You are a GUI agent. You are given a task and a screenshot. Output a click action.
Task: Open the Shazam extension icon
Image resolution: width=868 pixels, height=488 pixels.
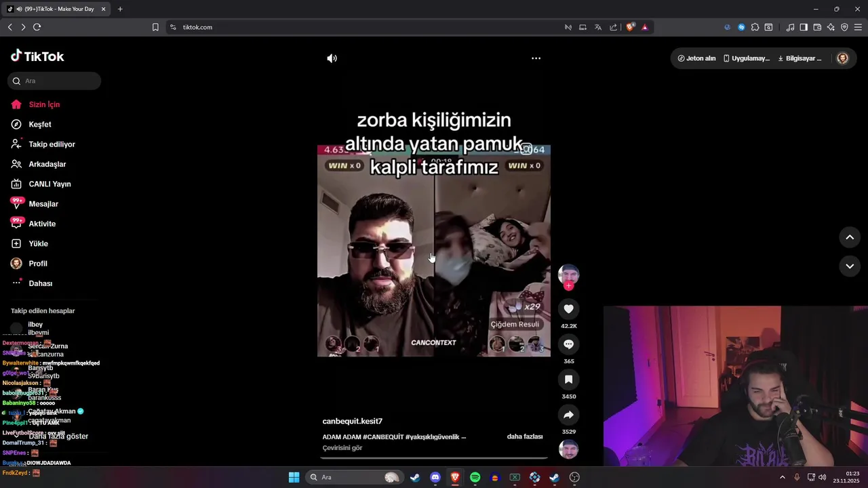coord(741,27)
